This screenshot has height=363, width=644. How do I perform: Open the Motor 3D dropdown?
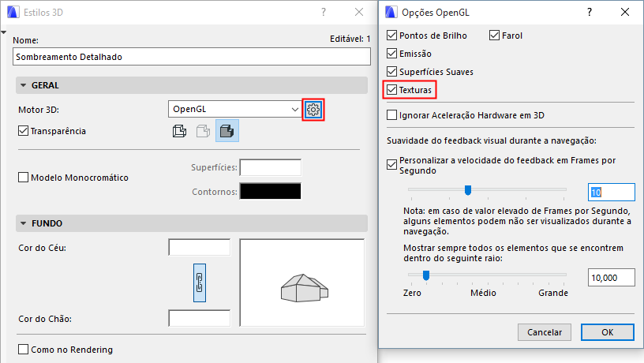point(234,109)
